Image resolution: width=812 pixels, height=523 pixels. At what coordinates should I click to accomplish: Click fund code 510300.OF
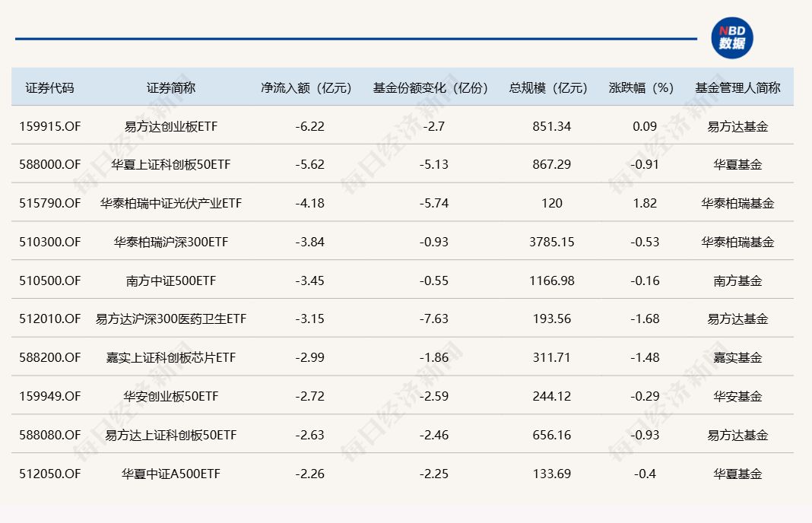click(x=50, y=242)
